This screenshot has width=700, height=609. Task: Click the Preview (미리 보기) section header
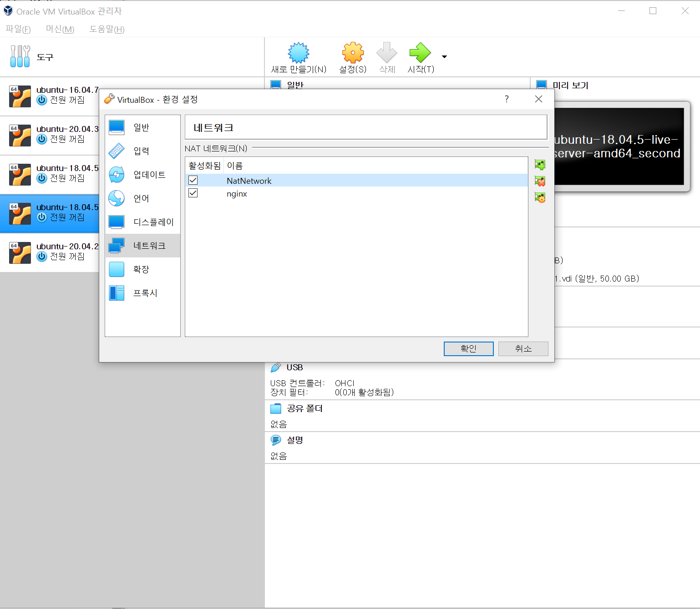tap(570, 85)
